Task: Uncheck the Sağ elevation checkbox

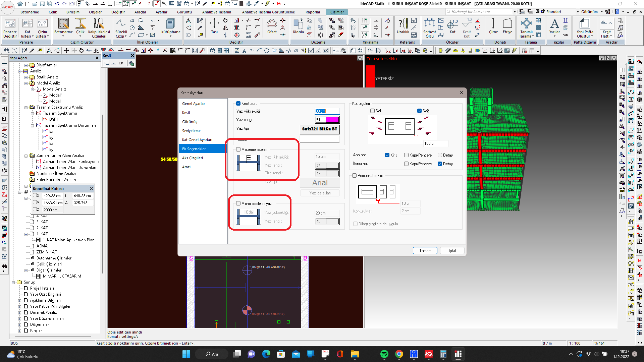Action: 419,111
